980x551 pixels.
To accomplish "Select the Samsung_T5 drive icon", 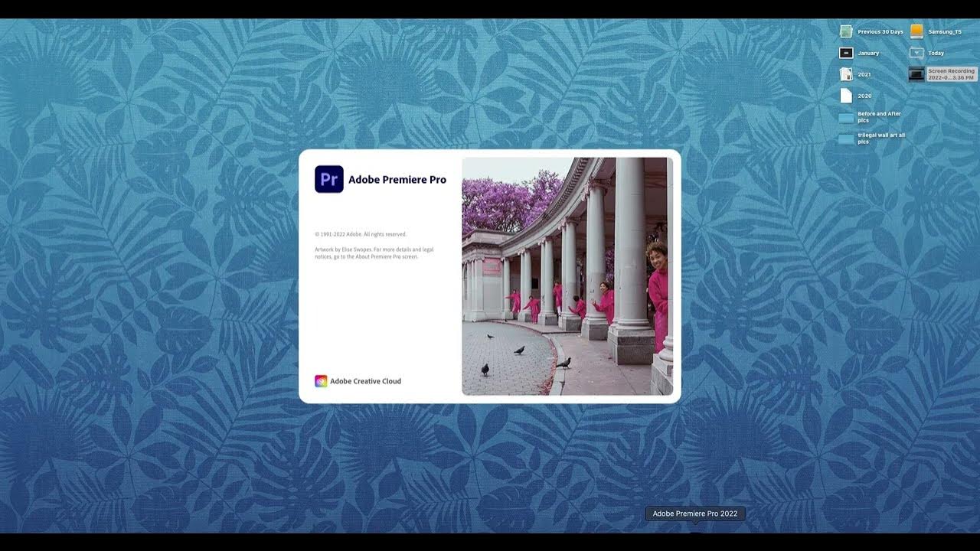I will [916, 31].
